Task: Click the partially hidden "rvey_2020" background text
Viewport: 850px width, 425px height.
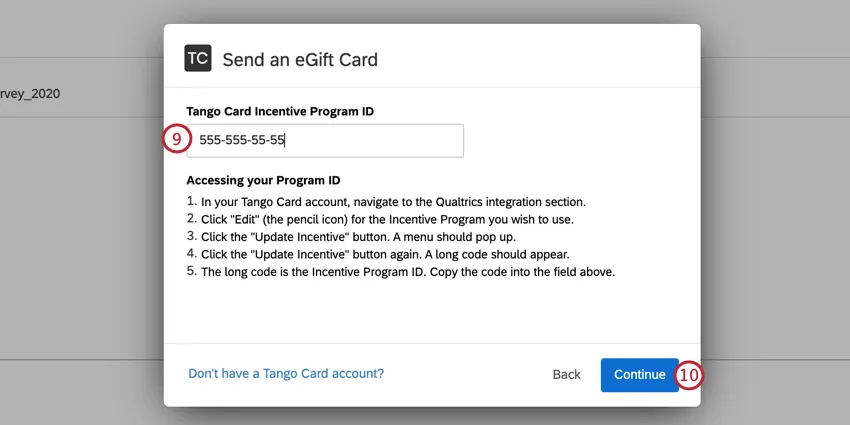Action: 31,94
